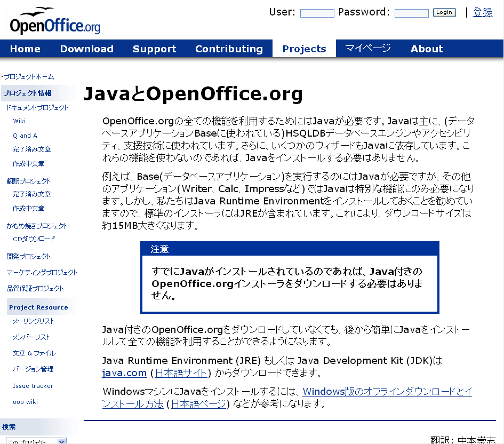Open 日本語サイト link after java.com
Screen dimensions: 504x444
(x=181, y=373)
